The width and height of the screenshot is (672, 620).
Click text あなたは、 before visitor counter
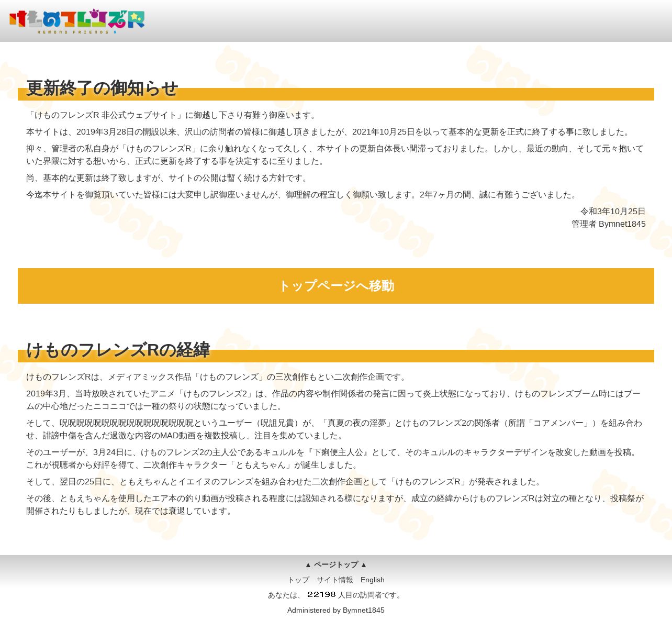[x=286, y=595]
